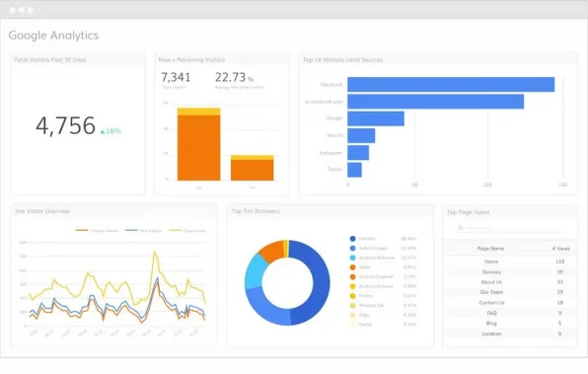Click the New v Returning Visitors title

191,59
